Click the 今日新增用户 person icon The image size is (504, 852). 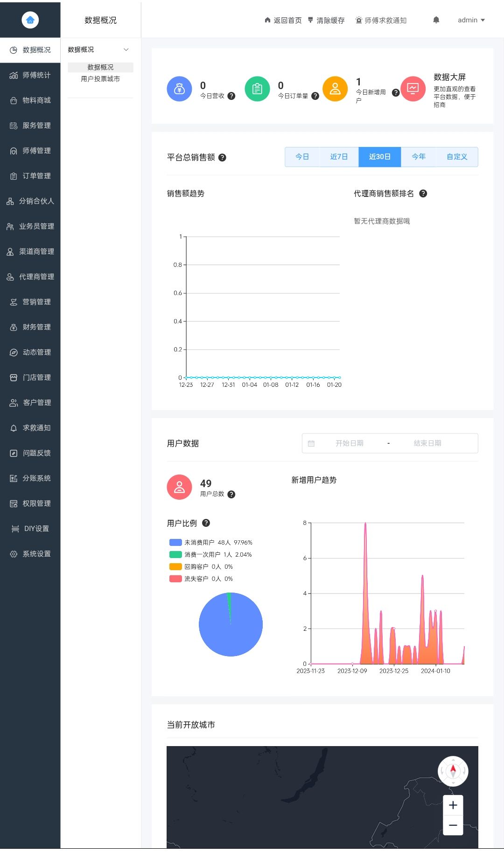335,89
